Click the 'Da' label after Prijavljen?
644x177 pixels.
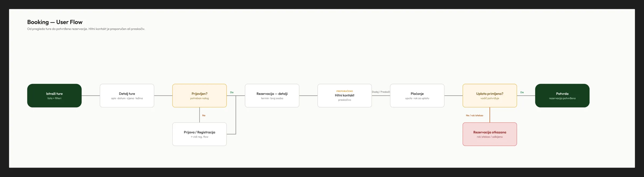click(232, 92)
